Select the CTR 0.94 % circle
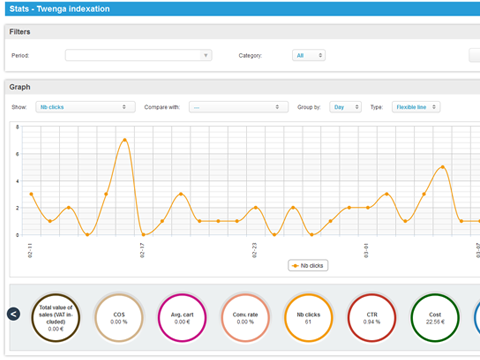 (372, 318)
